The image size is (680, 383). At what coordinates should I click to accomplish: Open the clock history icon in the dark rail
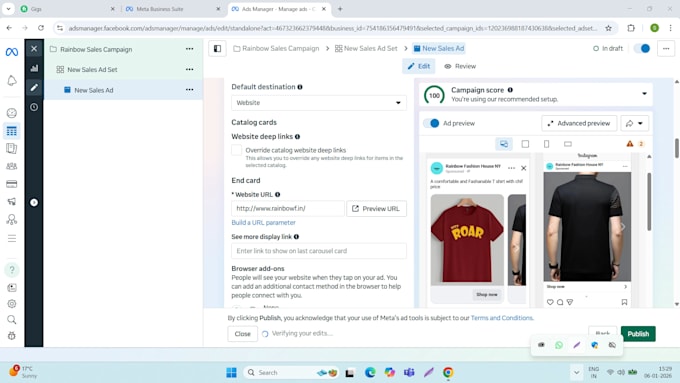click(34, 107)
